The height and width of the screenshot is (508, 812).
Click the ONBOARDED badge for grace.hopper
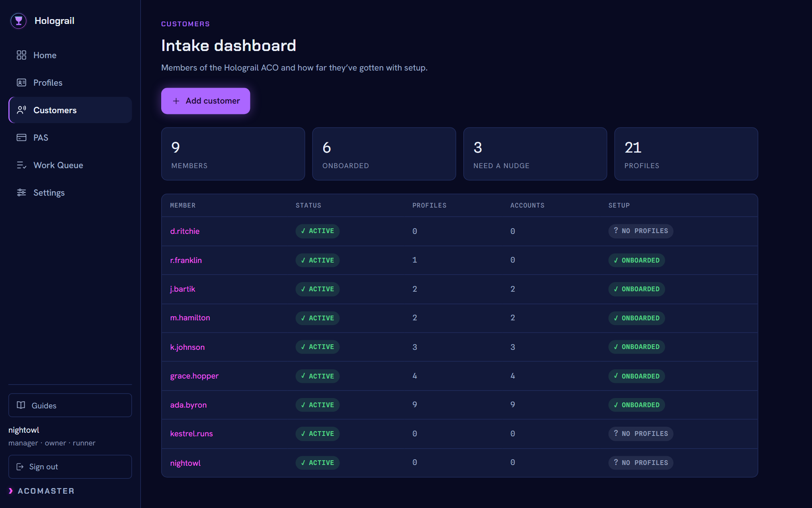(x=636, y=376)
